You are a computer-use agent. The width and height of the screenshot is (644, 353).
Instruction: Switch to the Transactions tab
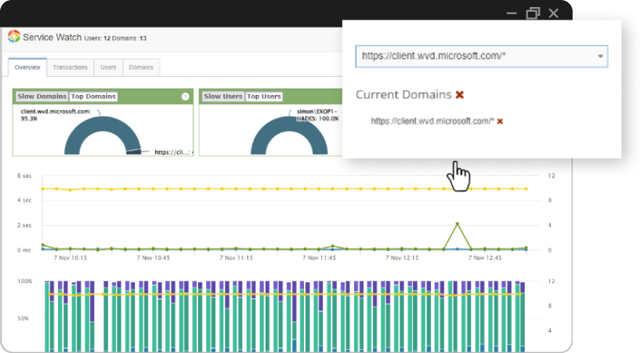71,67
